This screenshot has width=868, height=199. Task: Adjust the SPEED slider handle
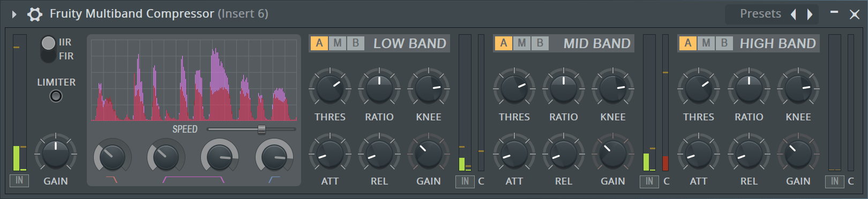[x=261, y=129]
